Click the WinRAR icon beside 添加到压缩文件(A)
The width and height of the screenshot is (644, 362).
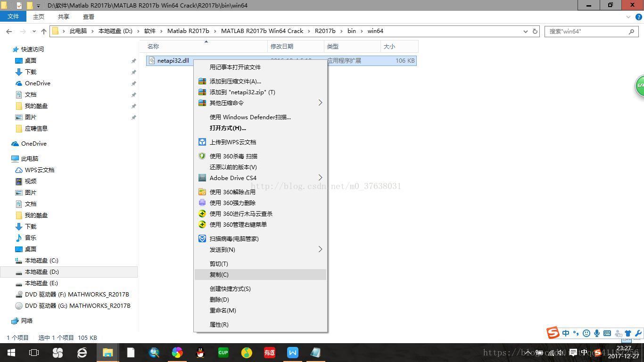point(202,81)
